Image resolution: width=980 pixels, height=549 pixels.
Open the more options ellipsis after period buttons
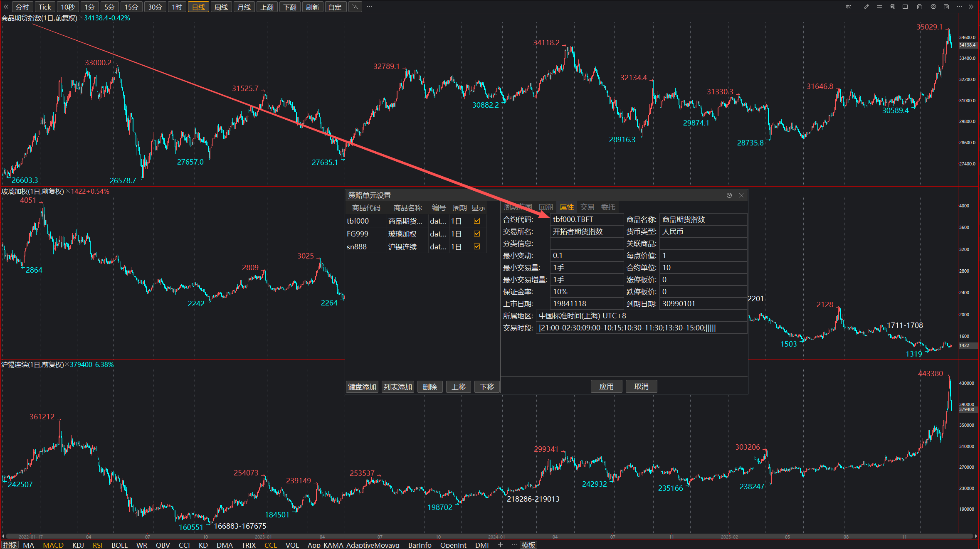[369, 7]
